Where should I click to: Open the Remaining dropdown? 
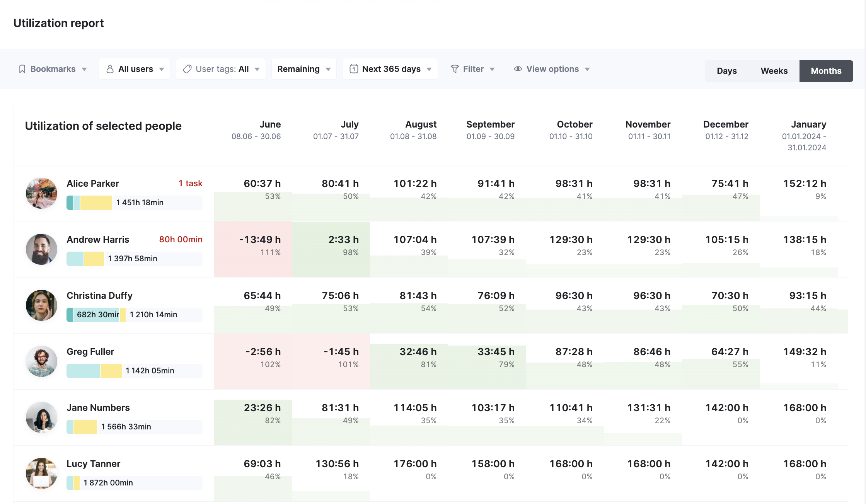tap(304, 69)
